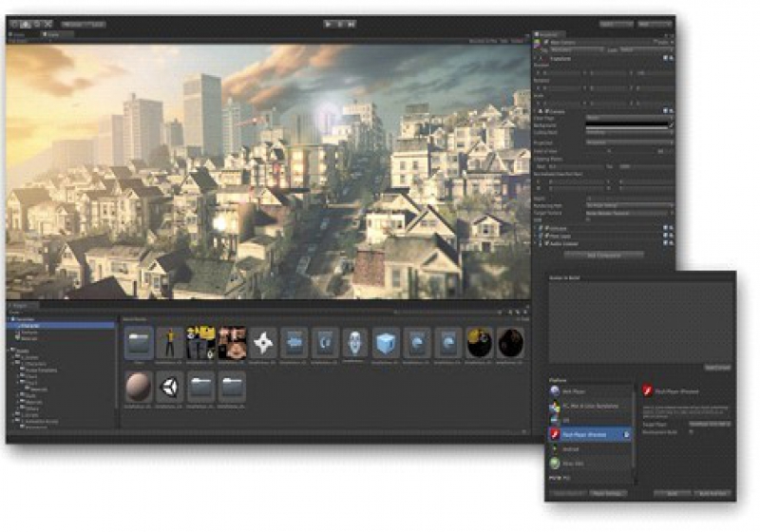Open the Culling Mask dropdown

click(x=629, y=132)
